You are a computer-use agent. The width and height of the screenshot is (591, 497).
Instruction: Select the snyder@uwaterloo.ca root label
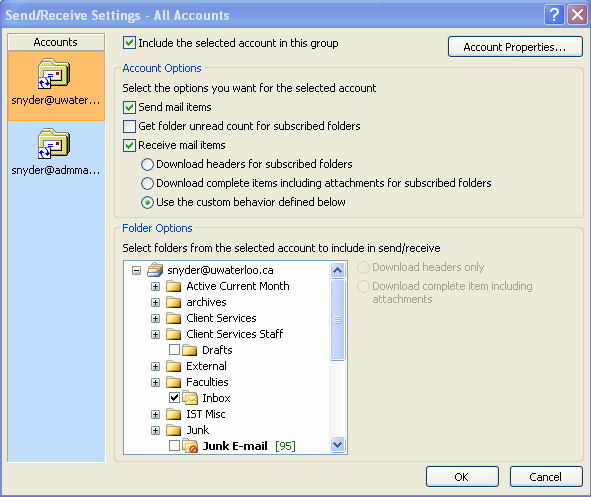[220, 270]
